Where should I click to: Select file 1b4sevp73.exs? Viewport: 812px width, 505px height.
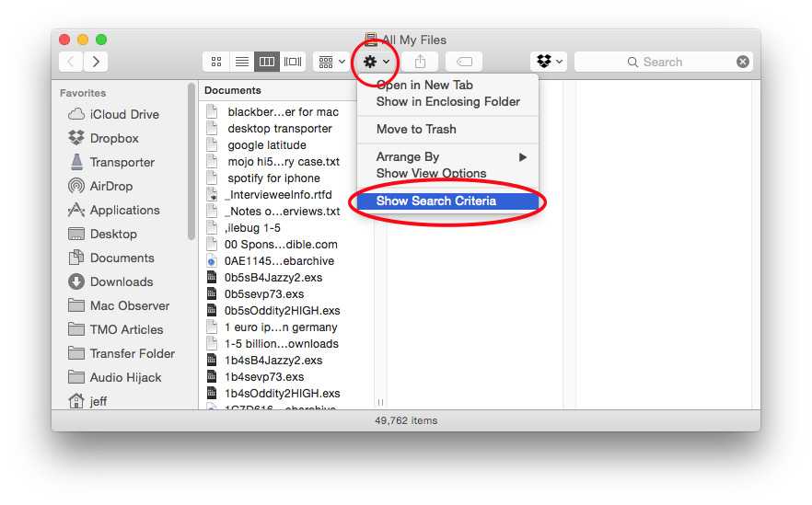[x=255, y=377]
